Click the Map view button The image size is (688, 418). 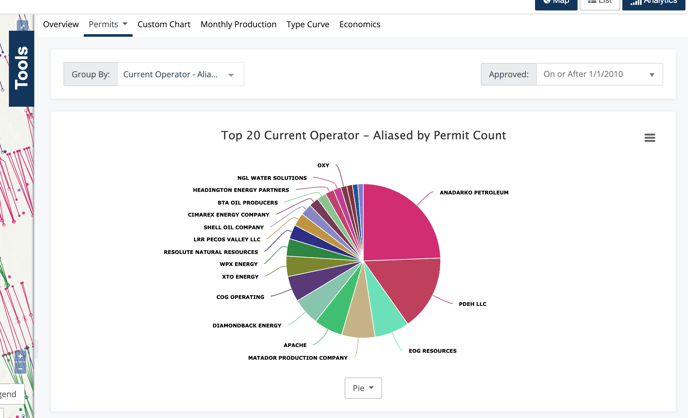tap(556, 4)
